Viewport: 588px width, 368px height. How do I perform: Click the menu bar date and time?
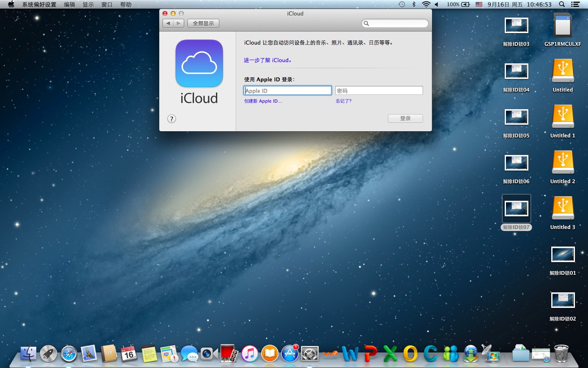click(x=519, y=4)
